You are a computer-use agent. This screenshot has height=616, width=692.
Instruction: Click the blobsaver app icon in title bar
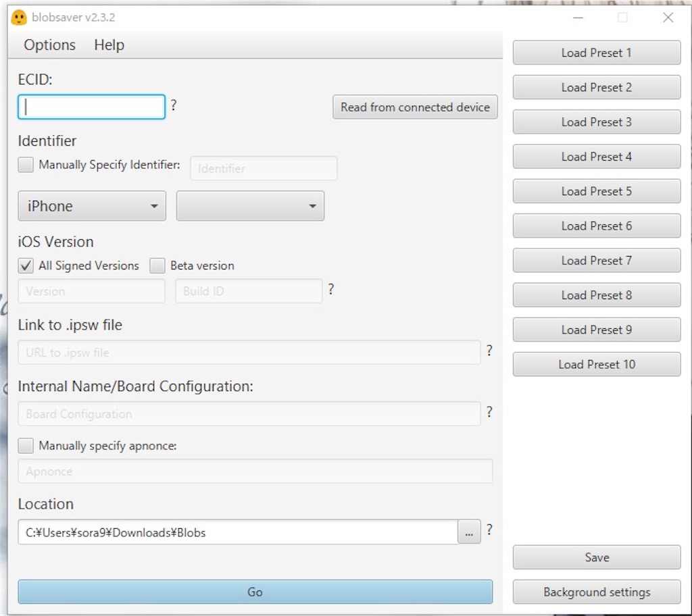tap(18, 18)
